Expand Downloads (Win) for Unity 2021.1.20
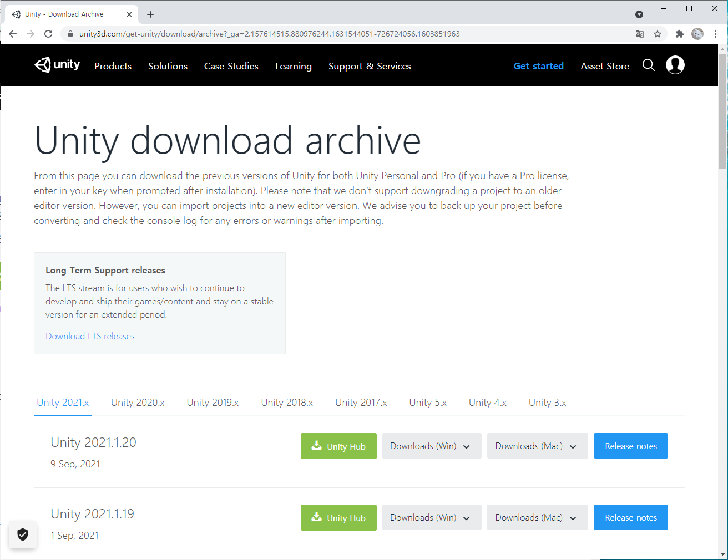The width and height of the screenshot is (728, 560). (432, 446)
